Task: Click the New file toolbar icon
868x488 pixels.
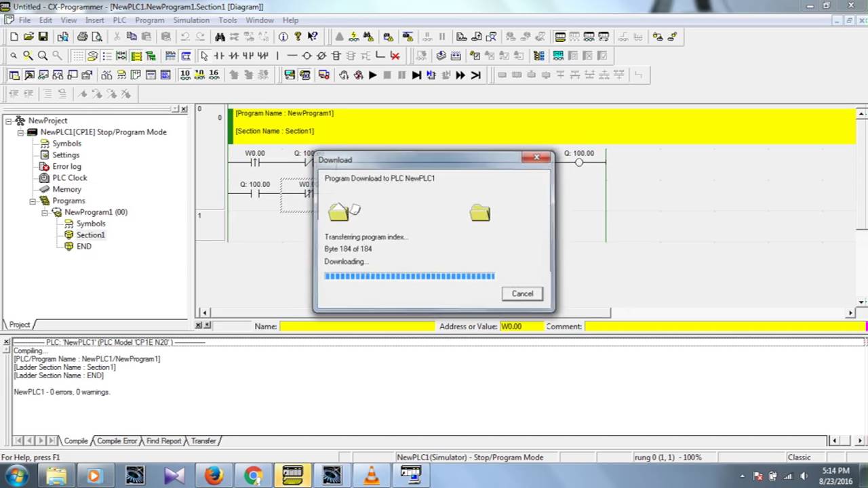Action: click(14, 37)
